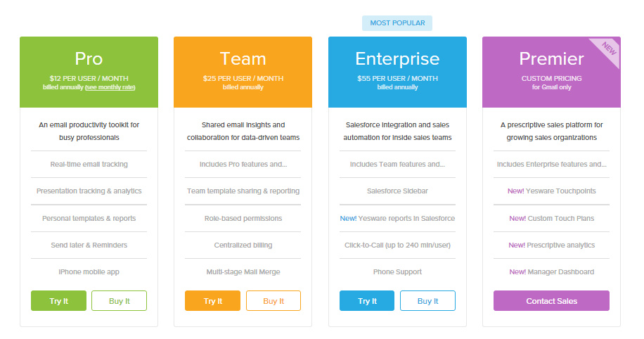This screenshot has width=644, height=339.
Task: Open the 'see monthly rate' link
Action: click(x=110, y=87)
